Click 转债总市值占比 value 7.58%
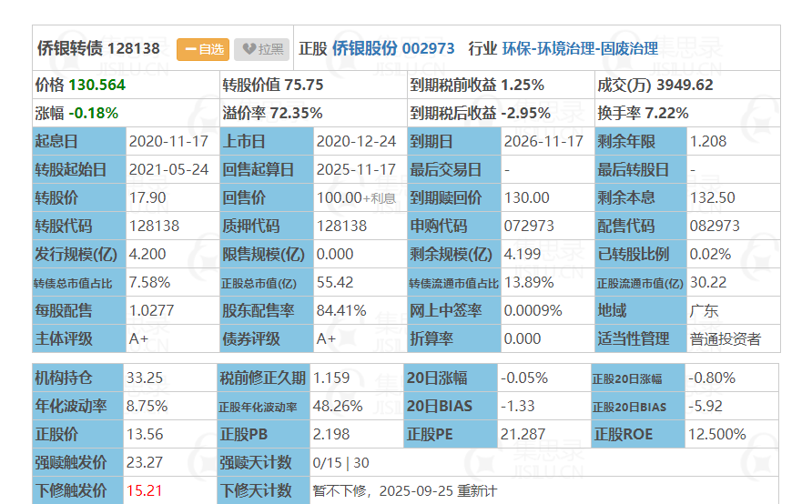The height and width of the screenshot is (504, 812). (149, 283)
